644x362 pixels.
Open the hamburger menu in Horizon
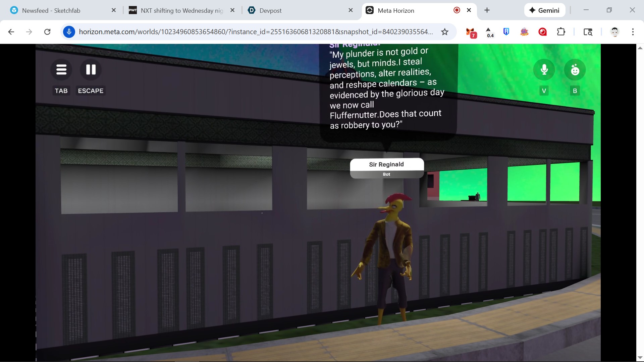coord(61,70)
